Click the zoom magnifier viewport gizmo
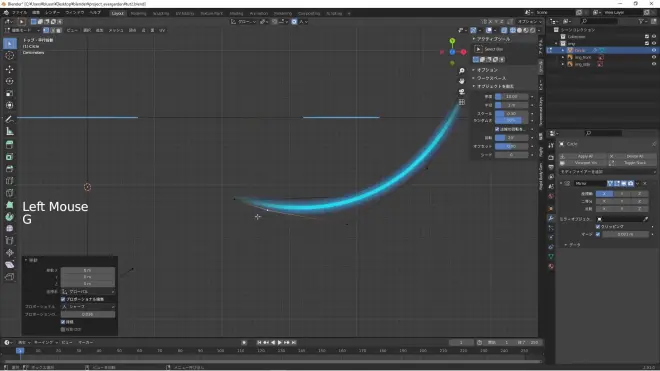This screenshot has height=371, width=660. coord(462,71)
